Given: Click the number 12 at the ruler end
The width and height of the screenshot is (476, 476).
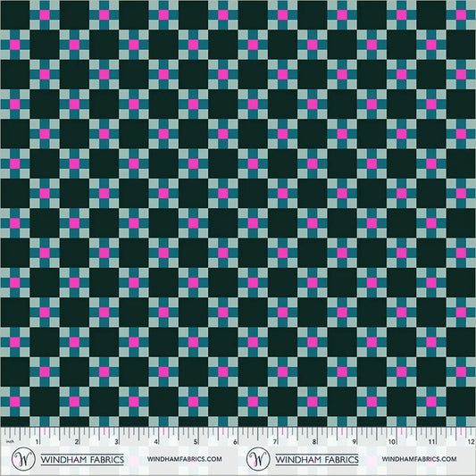Looking at the screenshot, I should (472, 441).
